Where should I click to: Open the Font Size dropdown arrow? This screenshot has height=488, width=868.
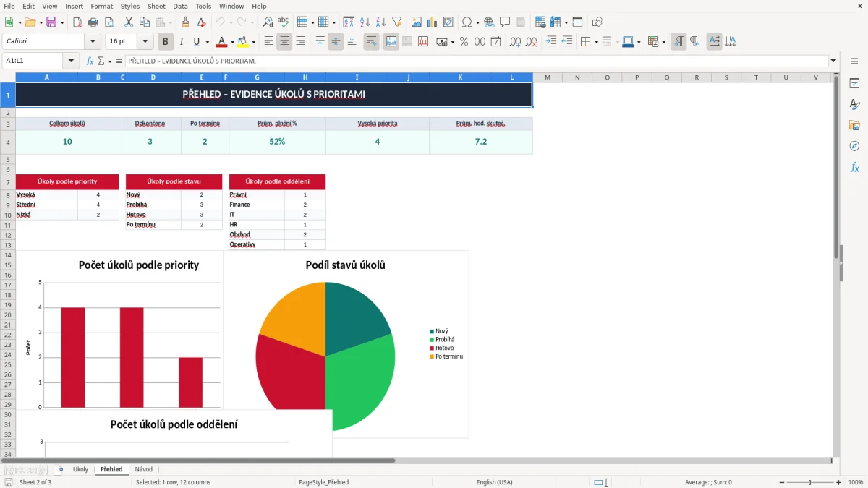pyautogui.click(x=145, y=42)
